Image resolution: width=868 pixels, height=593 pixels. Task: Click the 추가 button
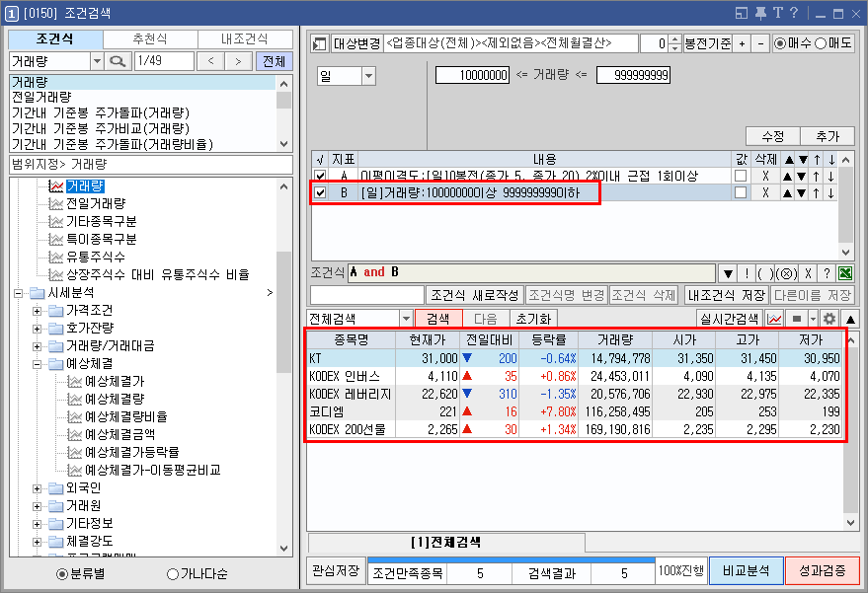click(828, 136)
